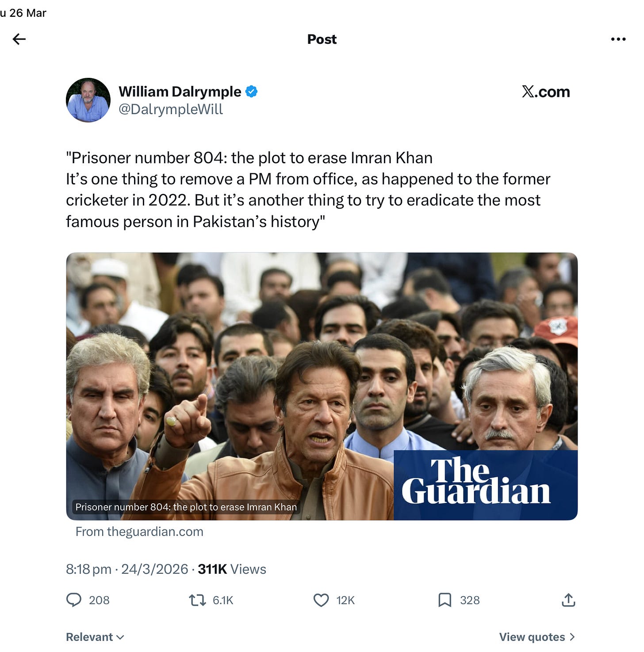Click the William Dalrymple display name
This screenshot has width=644, height=652.
180,92
